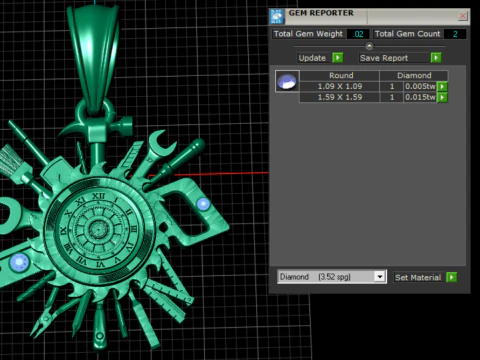Select the blue gem on the lower-left tool
Image resolution: width=480 pixels, height=360 pixels.
[x=19, y=263]
